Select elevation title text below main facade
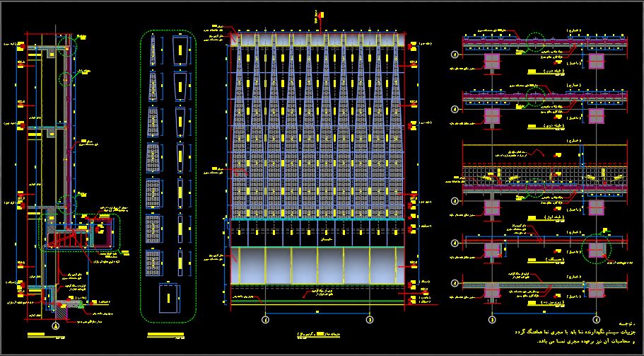644x356 pixels. click(x=317, y=335)
